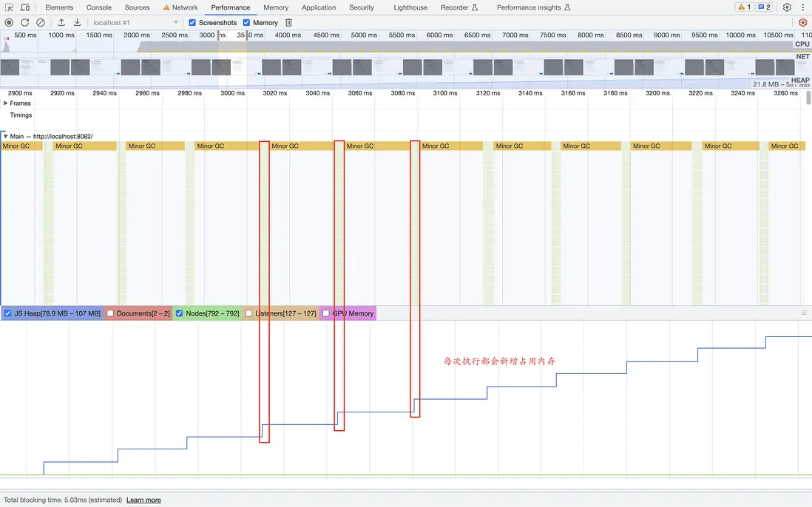
Task: Enable the Documents counter checkbox
Action: 109,313
